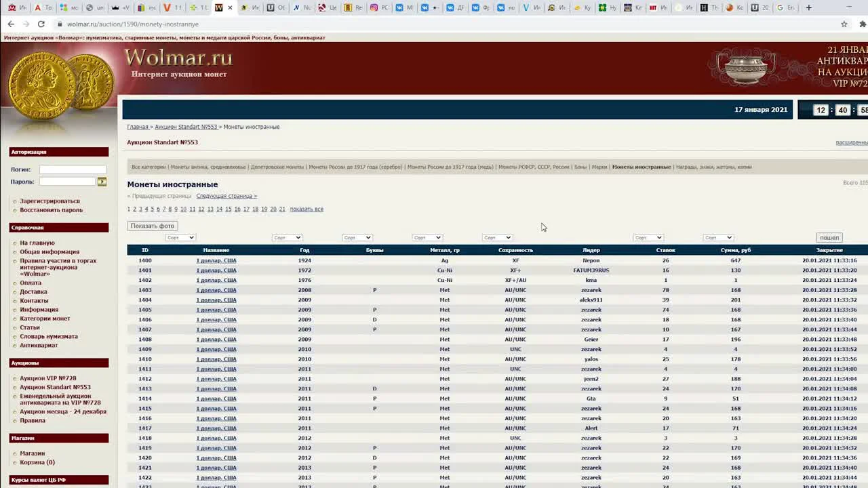Click the Логин input field

[73, 169]
